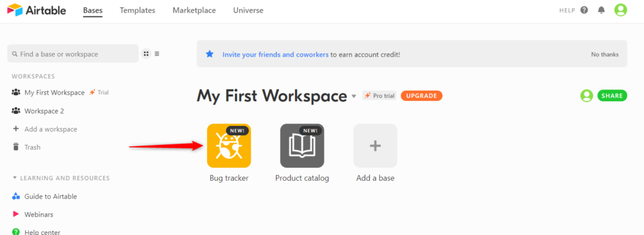
Task: Dismiss the banner with No thanks
Action: point(604,54)
